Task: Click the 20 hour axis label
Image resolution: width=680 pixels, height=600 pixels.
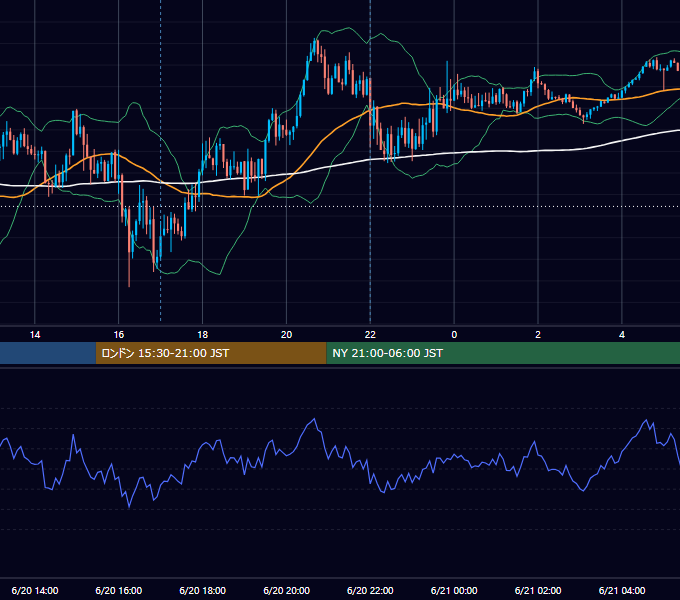Action: click(x=286, y=335)
